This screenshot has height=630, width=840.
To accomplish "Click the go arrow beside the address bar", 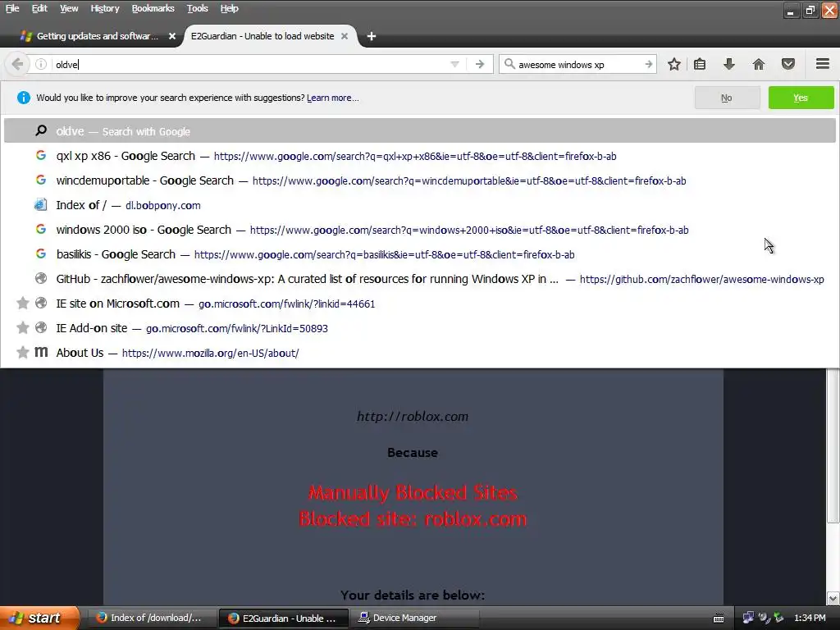I will (479, 64).
